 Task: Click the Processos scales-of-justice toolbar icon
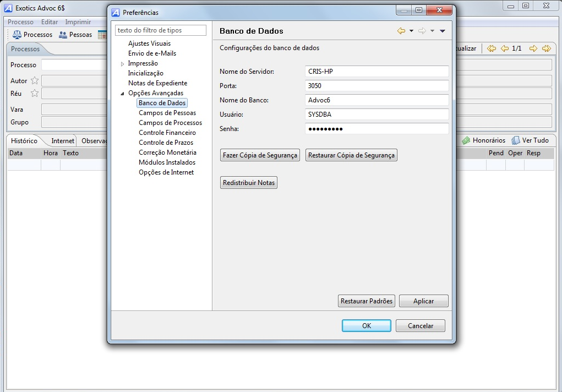(x=17, y=35)
